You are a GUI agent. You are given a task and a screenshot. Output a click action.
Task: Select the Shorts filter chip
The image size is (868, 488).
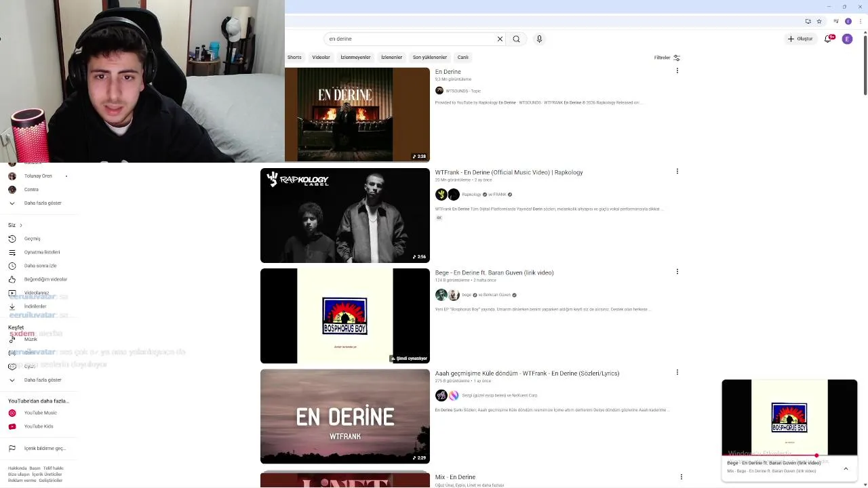tap(294, 58)
